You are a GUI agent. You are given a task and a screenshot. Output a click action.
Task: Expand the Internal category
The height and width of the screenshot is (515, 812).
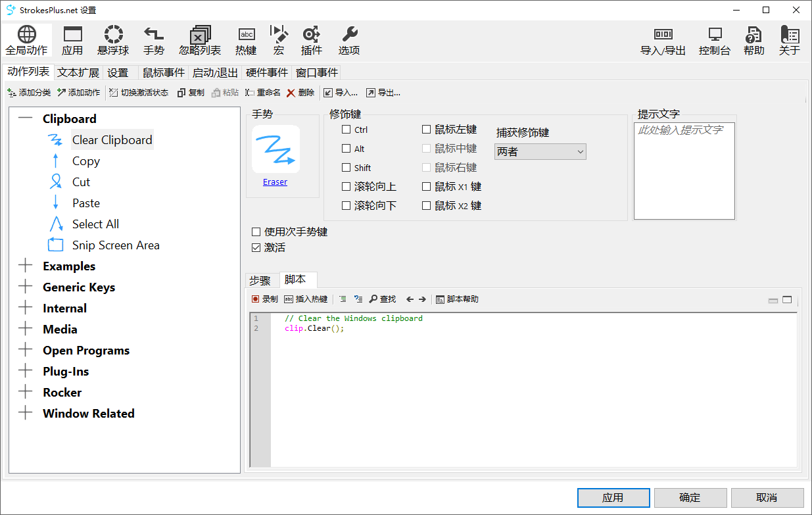25,308
